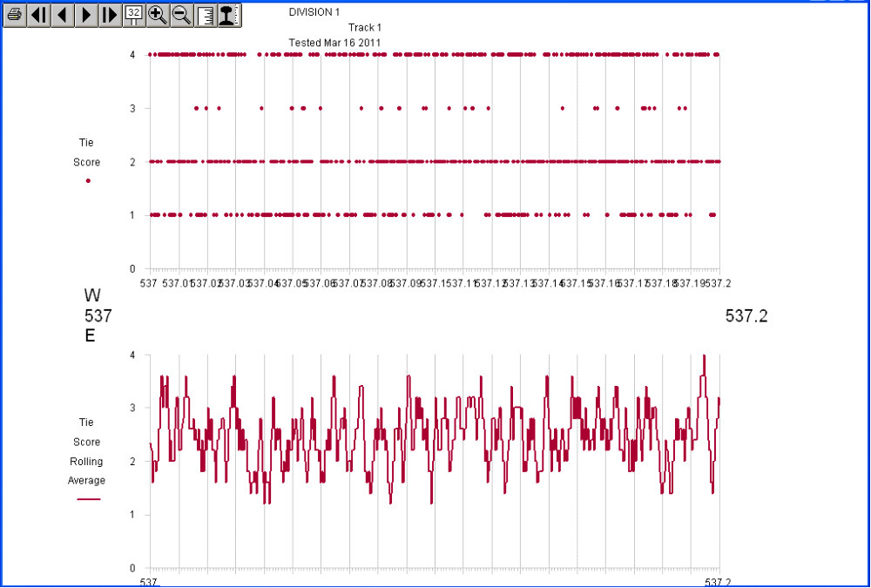Zoom in using the plus magnifier

[158, 15]
